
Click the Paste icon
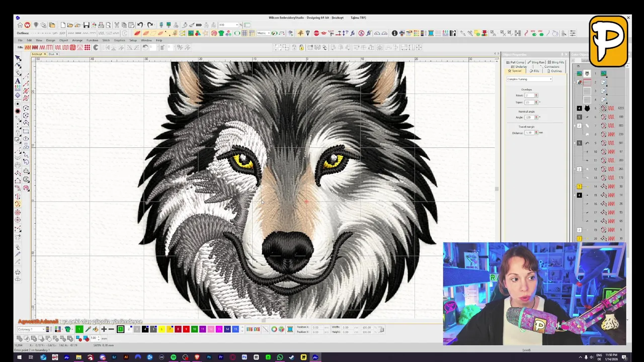(x=132, y=25)
